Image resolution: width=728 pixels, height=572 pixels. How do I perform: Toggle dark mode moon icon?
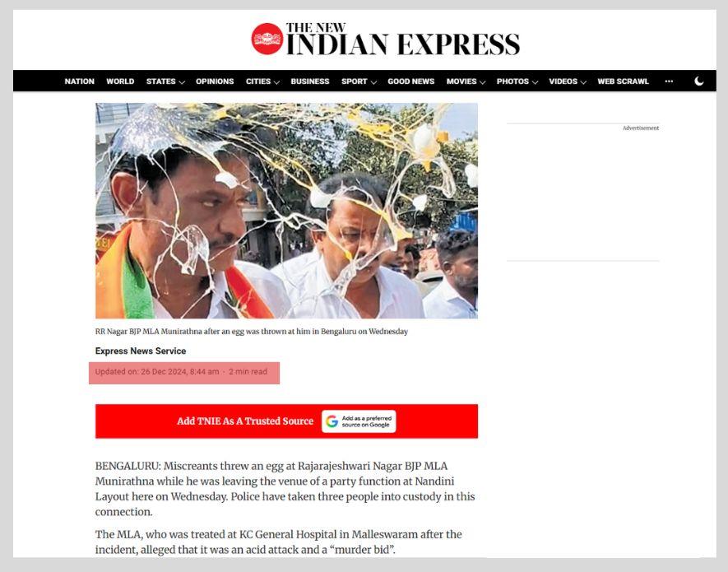coord(698,81)
